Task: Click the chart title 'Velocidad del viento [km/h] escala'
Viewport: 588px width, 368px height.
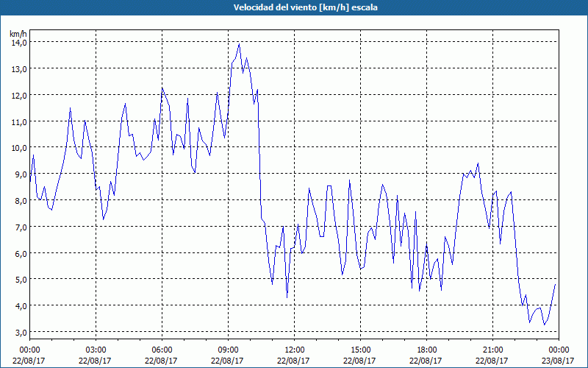Action: 305,7
